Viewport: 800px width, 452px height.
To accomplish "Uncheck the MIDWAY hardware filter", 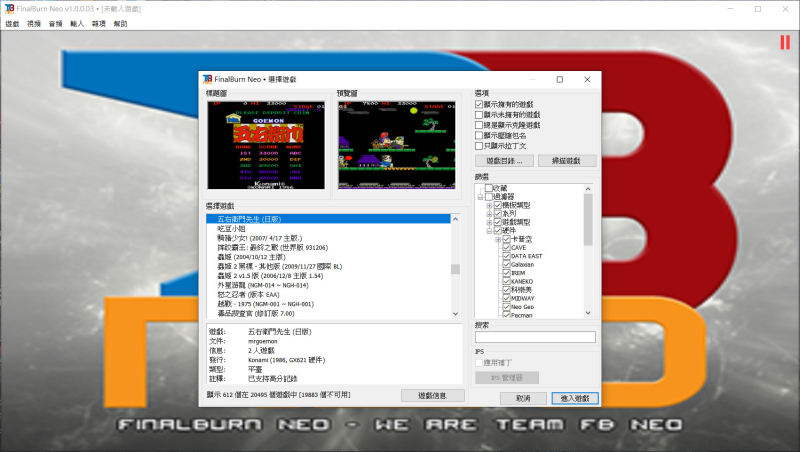I will 506,298.
